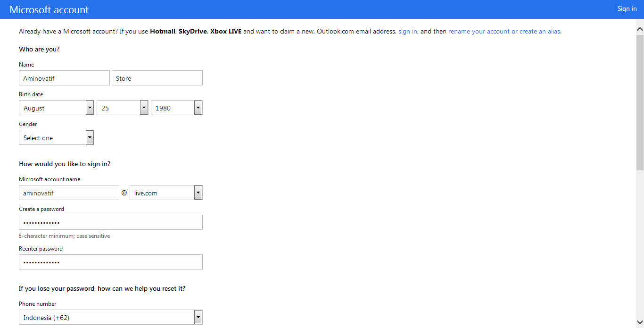
Task: Click the 'Xbox LIVE' bold text
Action: [226, 32]
